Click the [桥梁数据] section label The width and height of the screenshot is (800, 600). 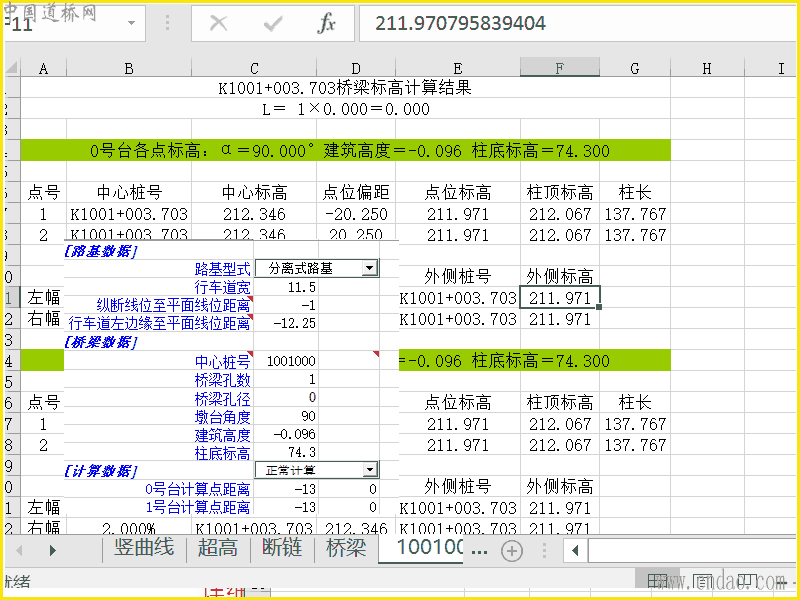click(101, 342)
